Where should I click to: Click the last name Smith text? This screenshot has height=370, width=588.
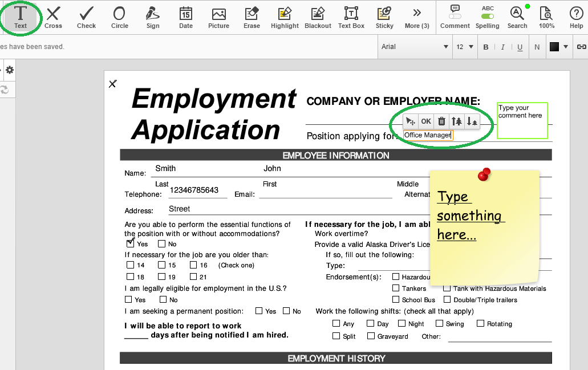(165, 168)
